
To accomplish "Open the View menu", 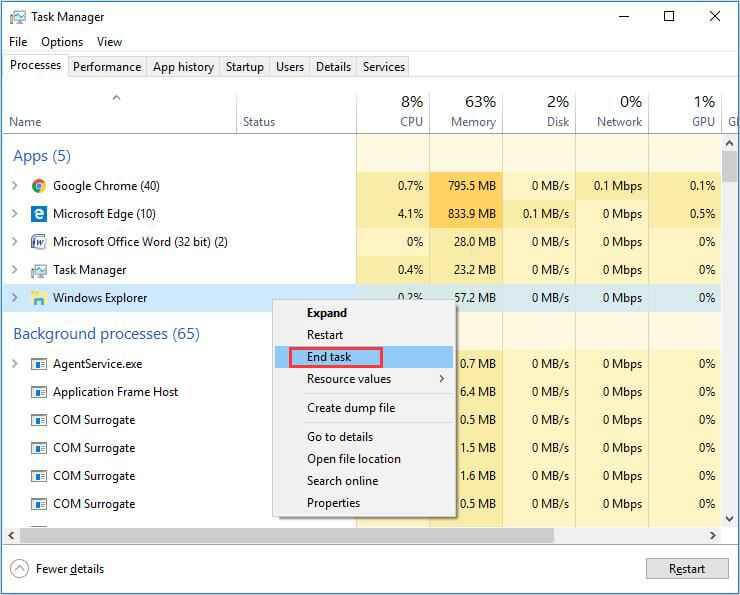I will (109, 42).
